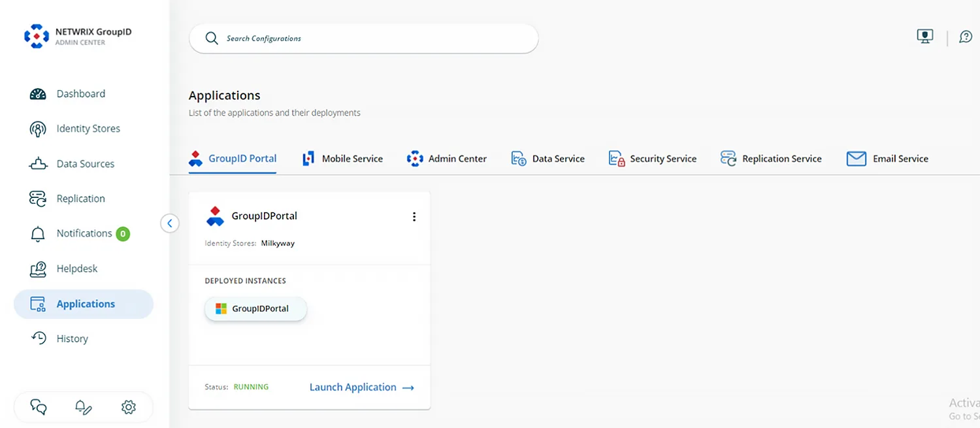
Task: Switch to the Security Service tab
Action: 653,159
